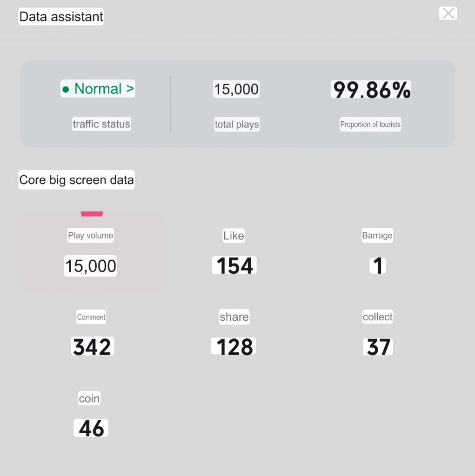This screenshot has height=476, width=475.
Task: Choose the share metric showing 128
Action: click(234, 332)
